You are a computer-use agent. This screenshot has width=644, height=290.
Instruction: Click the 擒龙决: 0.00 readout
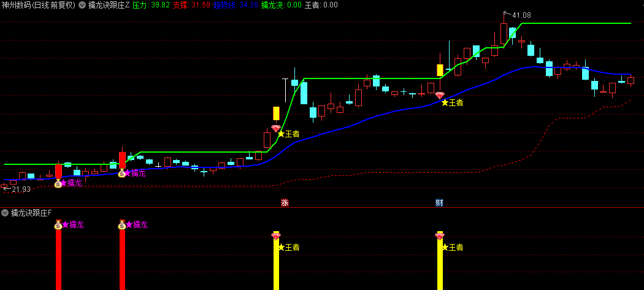tap(282, 5)
